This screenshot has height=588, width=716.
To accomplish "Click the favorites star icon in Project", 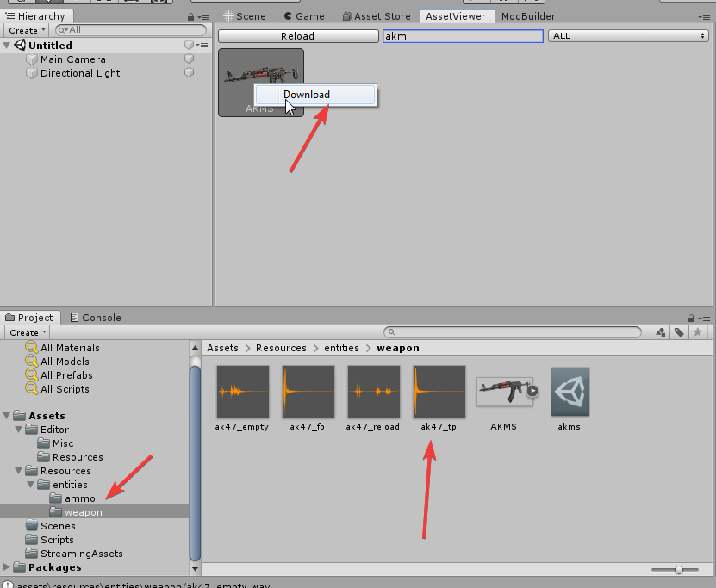I will coord(698,332).
